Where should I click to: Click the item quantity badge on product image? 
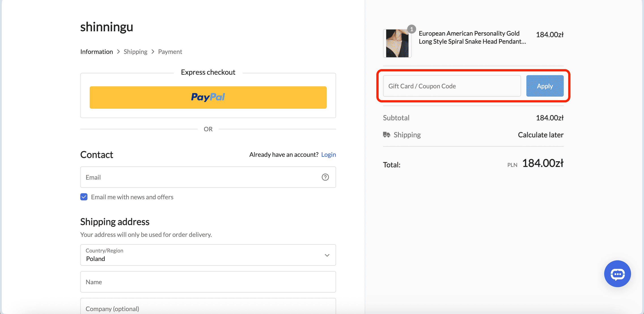[x=411, y=29]
